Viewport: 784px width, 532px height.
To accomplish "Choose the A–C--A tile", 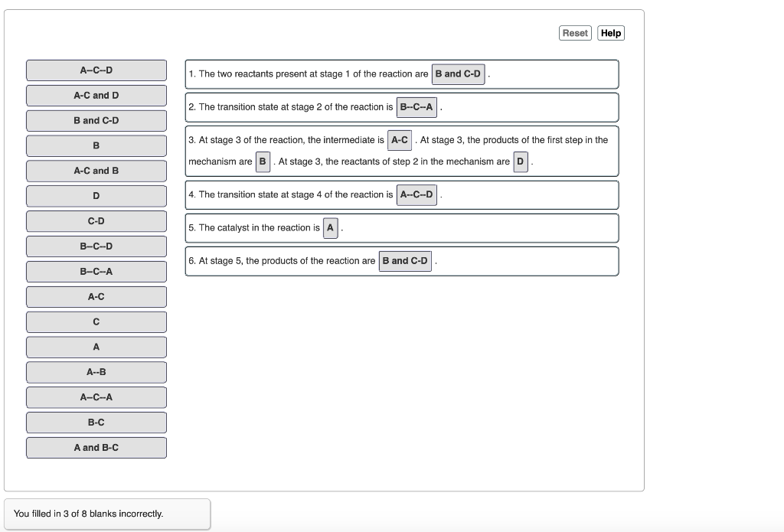I will point(96,397).
